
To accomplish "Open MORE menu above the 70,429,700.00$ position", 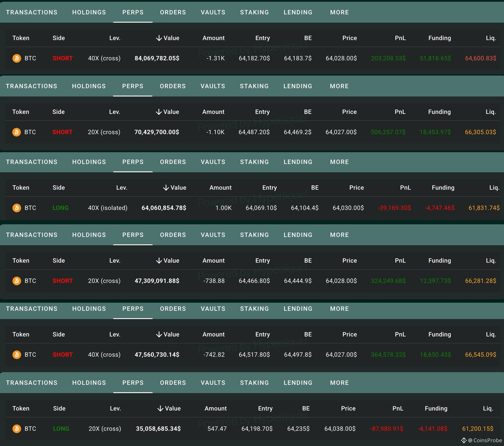I will [x=339, y=86].
